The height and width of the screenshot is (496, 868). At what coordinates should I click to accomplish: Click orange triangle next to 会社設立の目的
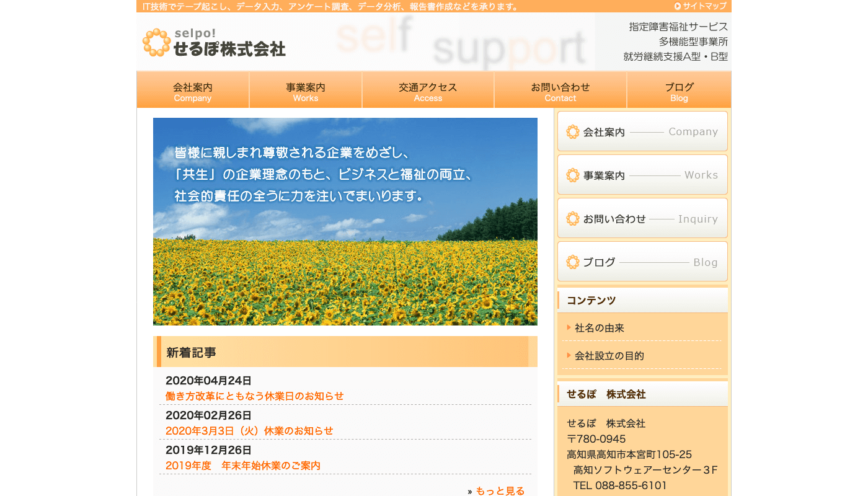[x=569, y=355]
